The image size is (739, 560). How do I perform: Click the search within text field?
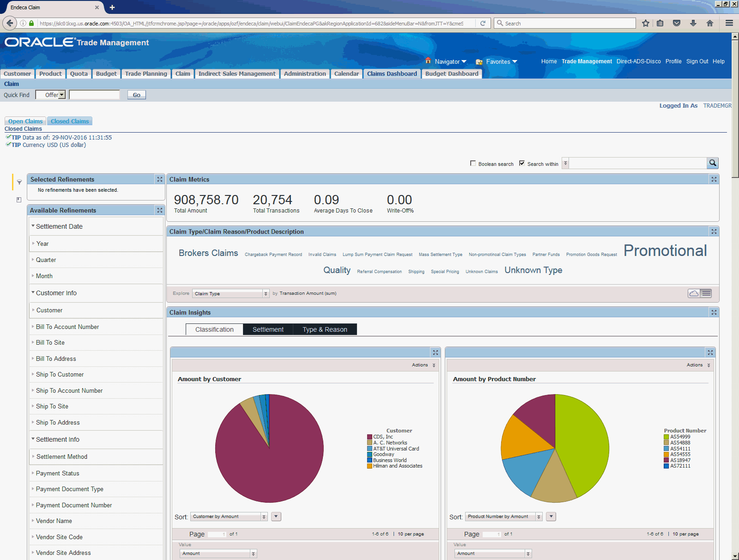(x=638, y=163)
